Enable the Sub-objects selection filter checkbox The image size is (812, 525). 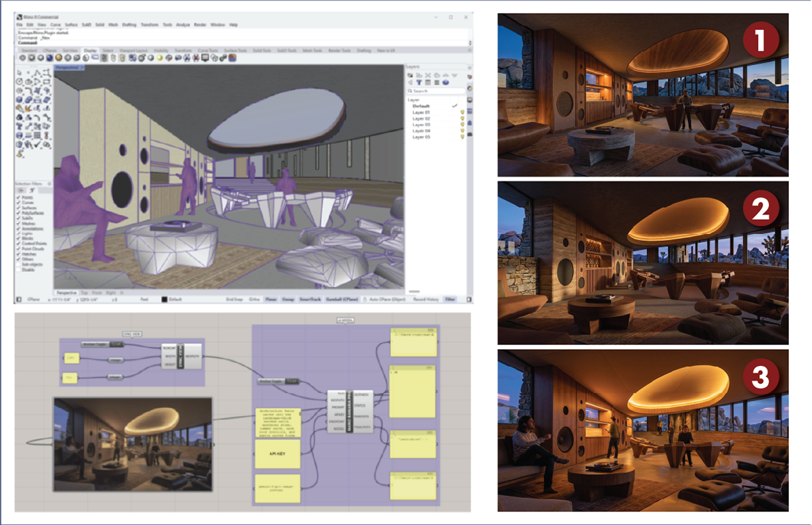click(x=18, y=265)
